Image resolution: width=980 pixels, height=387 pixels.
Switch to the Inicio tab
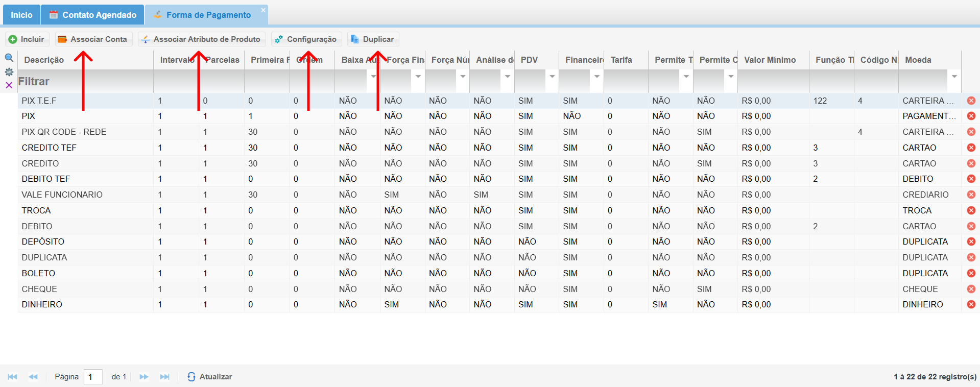tap(21, 15)
